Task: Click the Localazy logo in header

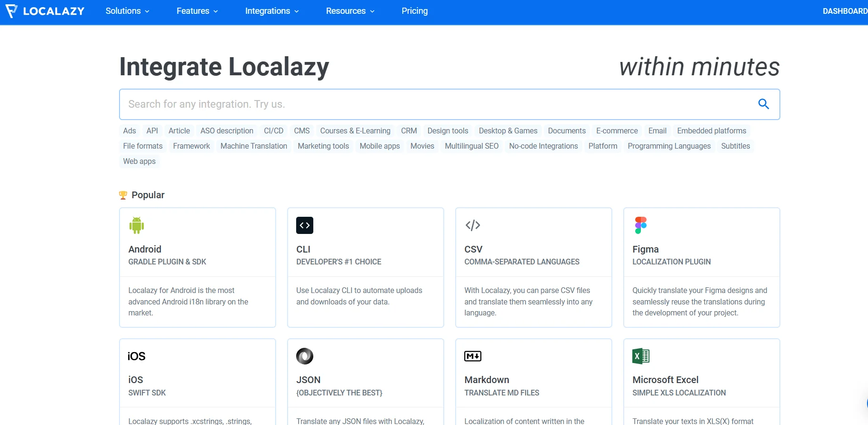Action: [x=45, y=11]
